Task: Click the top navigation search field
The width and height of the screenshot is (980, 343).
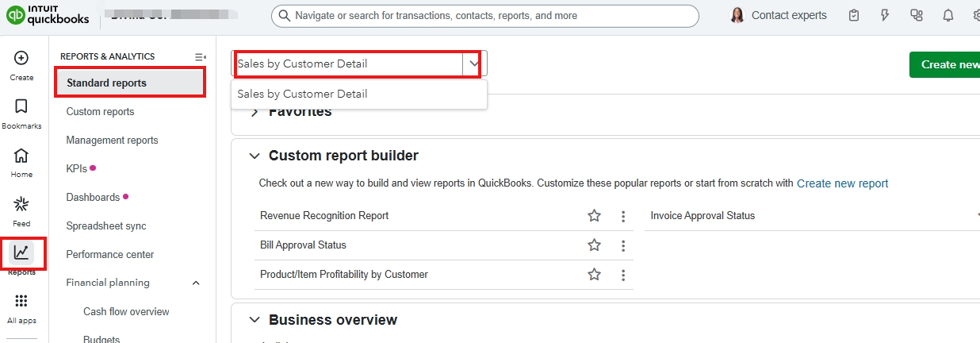Action: [x=485, y=16]
